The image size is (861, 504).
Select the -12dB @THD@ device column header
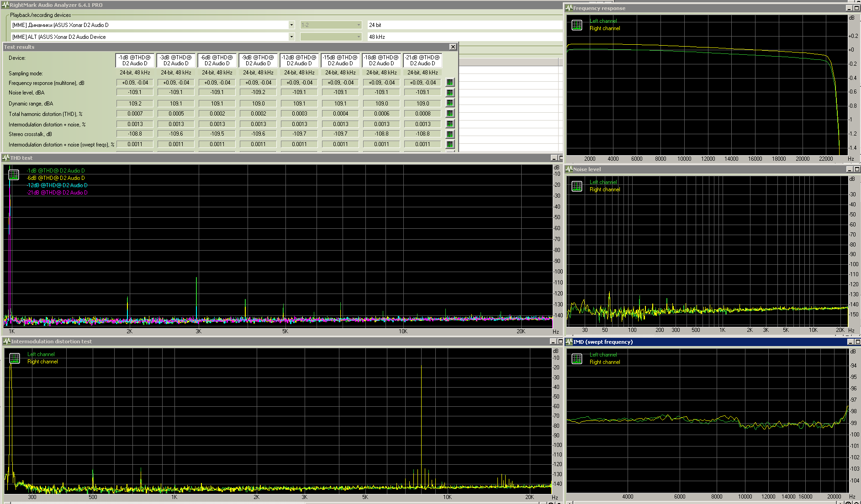(x=299, y=60)
